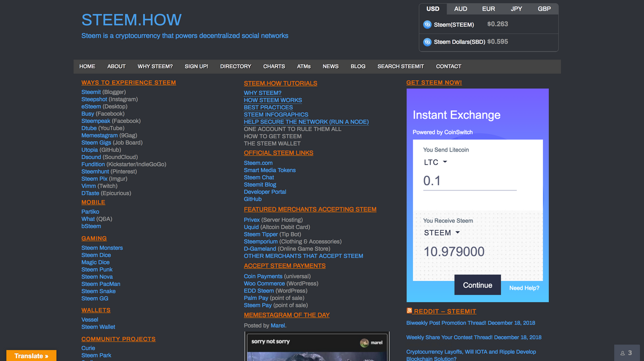This screenshot has width=644, height=361.
Task: Click the Translate button
Action: coord(31,355)
